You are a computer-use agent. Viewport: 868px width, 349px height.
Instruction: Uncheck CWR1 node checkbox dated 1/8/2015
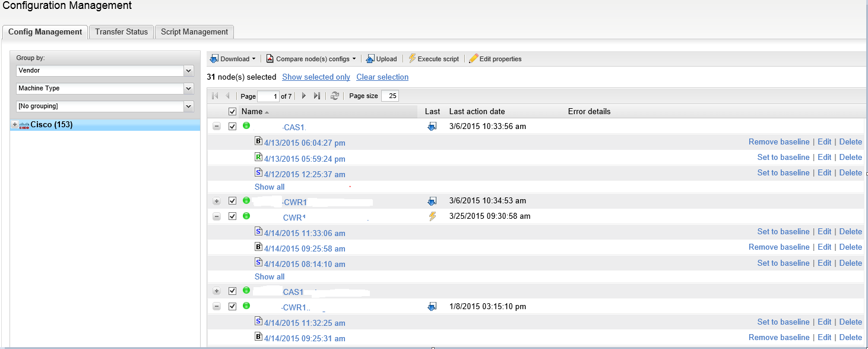(233, 306)
